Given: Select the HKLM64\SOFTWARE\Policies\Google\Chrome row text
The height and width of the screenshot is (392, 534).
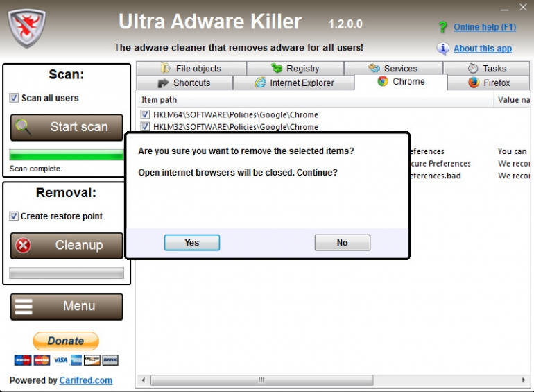Looking at the screenshot, I should click(x=236, y=114).
